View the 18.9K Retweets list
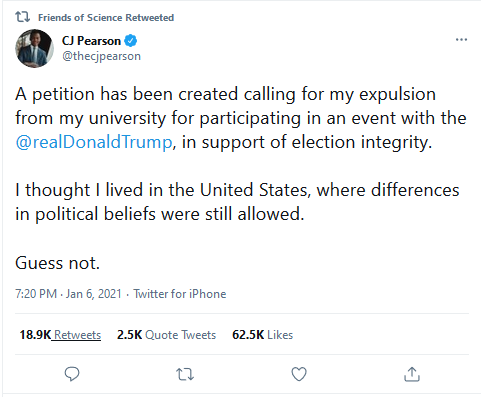Viewport: 481px width, 397px height. (x=60, y=335)
